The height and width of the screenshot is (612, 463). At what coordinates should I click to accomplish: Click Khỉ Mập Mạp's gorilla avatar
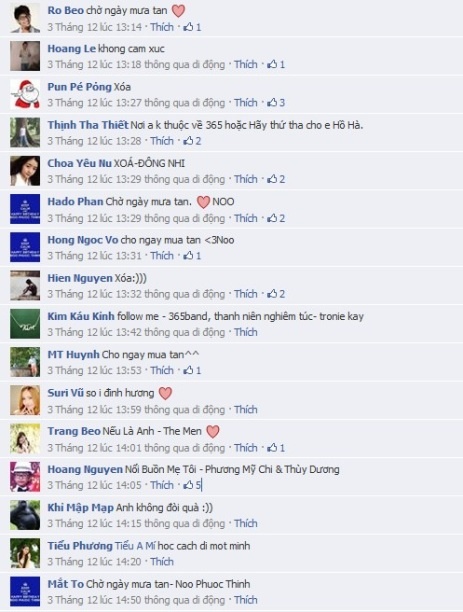(x=25, y=515)
